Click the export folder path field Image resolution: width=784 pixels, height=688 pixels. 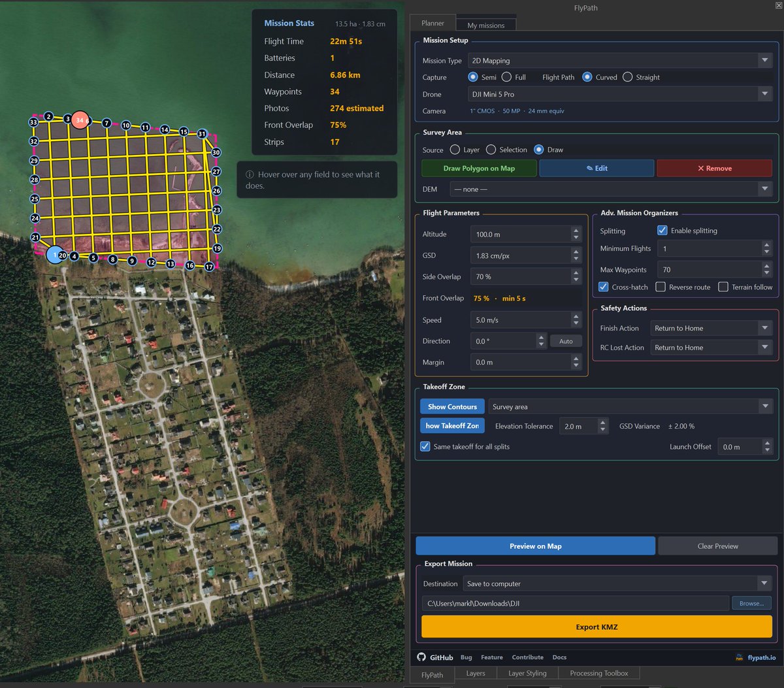(575, 603)
